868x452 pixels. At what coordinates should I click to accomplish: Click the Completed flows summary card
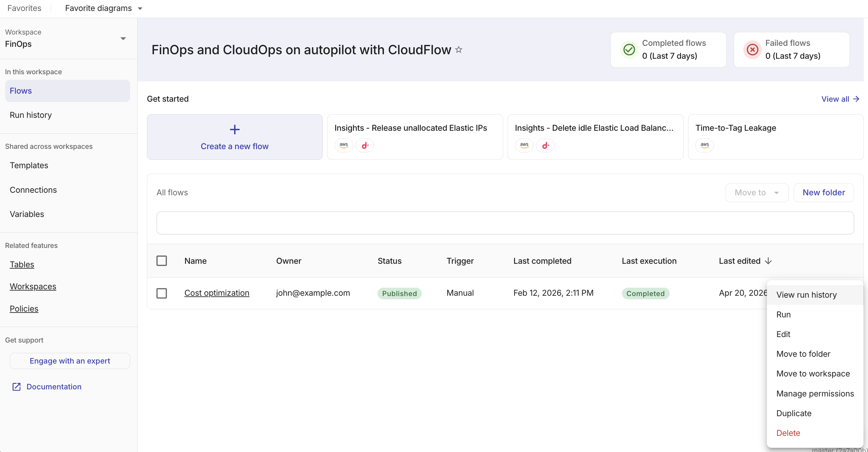668,49
